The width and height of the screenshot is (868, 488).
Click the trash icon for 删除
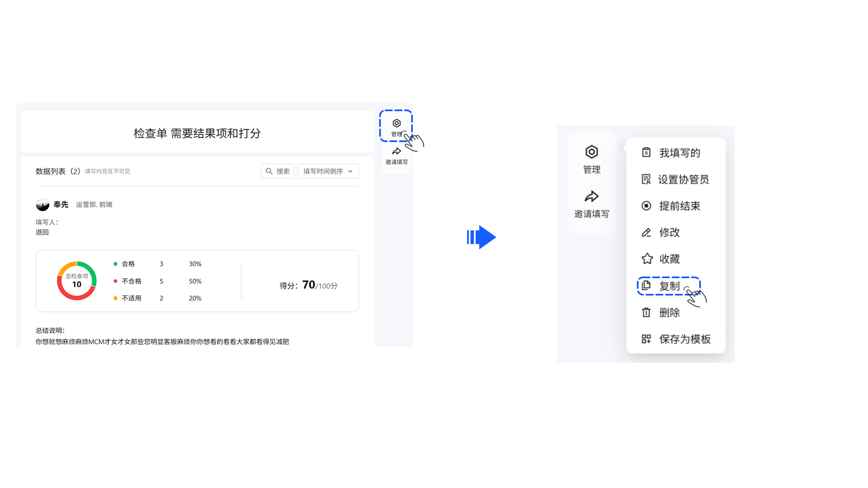[x=646, y=312]
